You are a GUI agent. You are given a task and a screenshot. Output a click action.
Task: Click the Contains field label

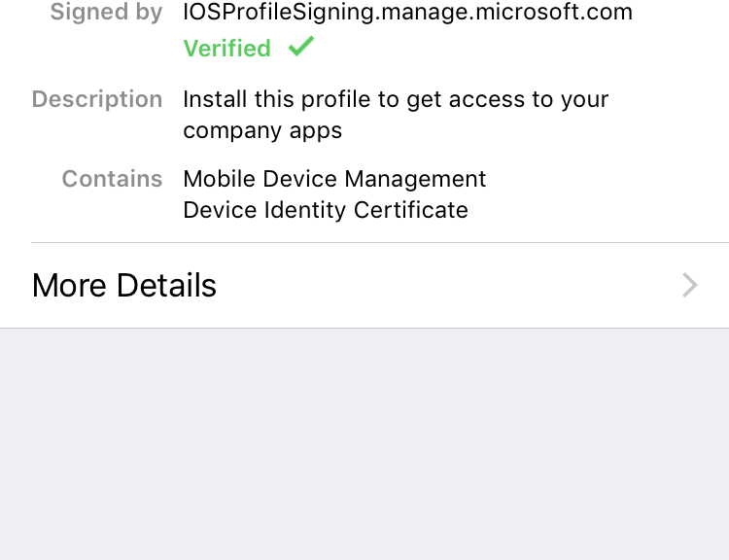click(x=112, y=179)
